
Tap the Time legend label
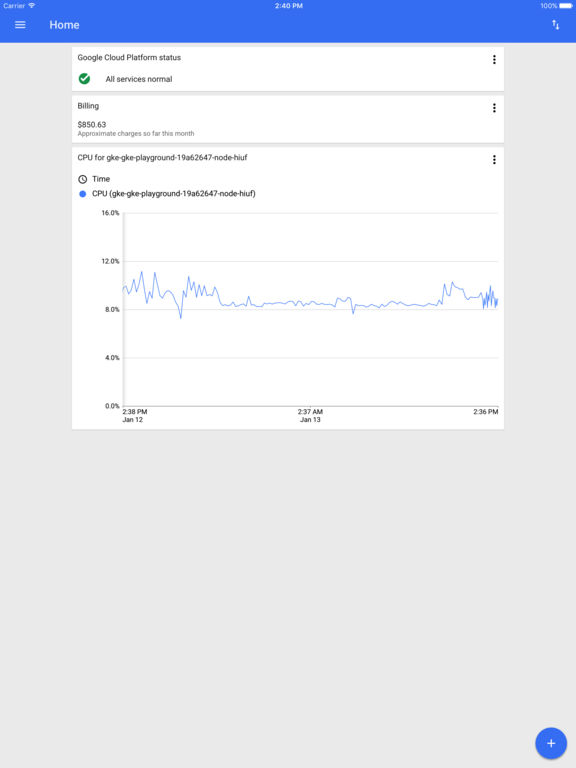101,179
